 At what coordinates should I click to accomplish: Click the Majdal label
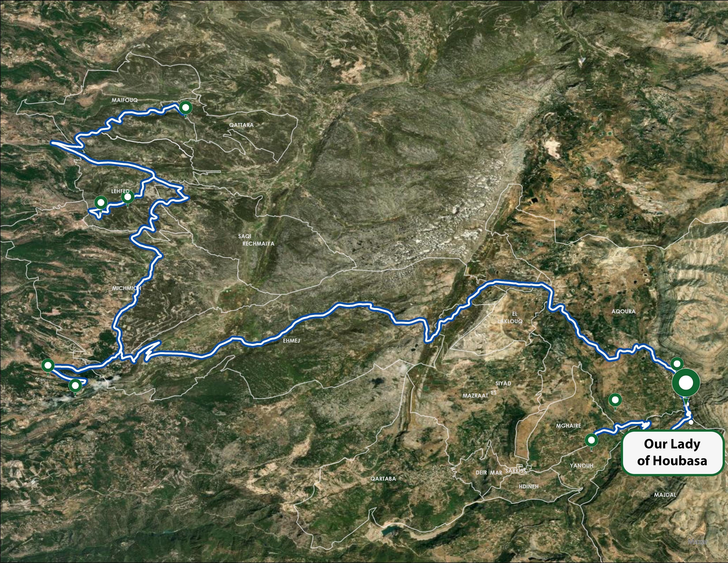665,495
